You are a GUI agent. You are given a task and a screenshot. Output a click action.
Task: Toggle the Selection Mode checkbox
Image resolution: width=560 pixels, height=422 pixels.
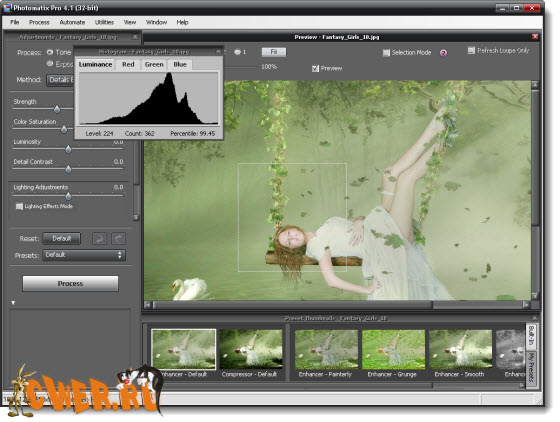386,53
